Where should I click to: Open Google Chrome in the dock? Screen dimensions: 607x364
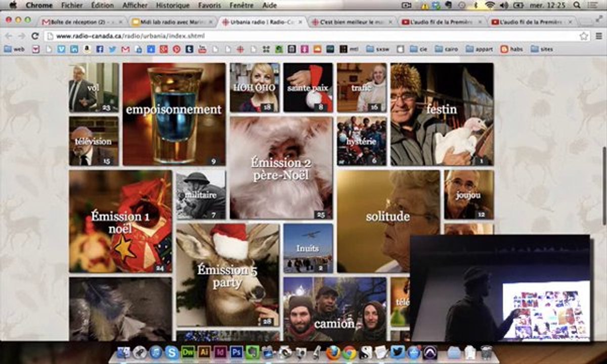[349, 352]
